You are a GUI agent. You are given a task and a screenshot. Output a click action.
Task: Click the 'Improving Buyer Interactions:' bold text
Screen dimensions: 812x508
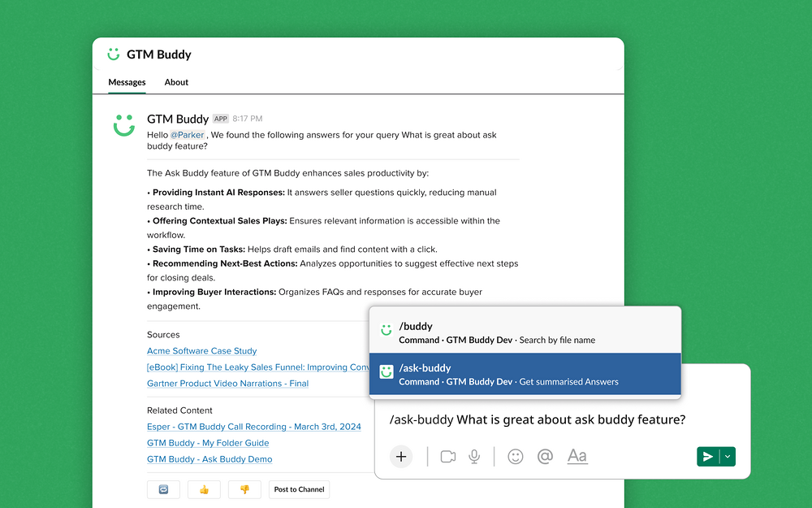[214, 292]
